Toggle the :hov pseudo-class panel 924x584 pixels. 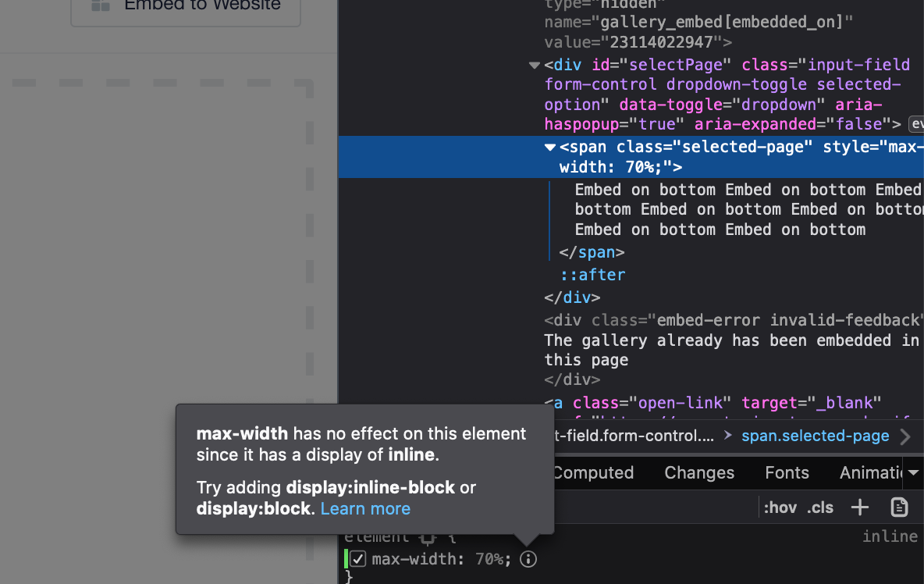coord(780,507)
